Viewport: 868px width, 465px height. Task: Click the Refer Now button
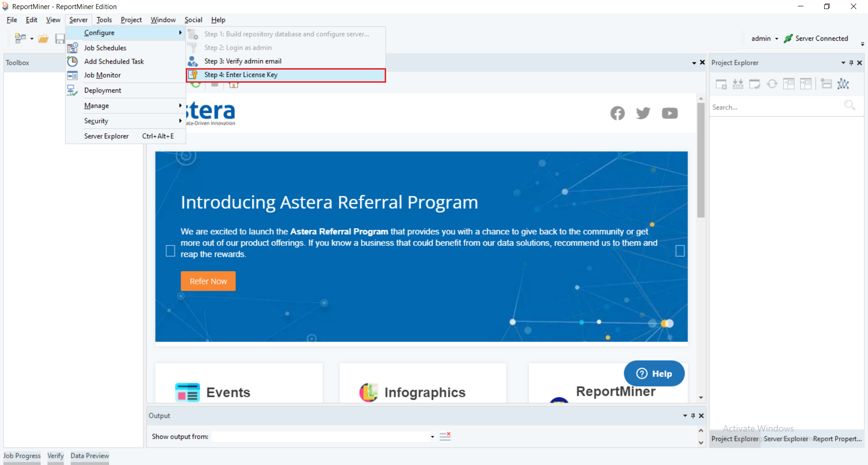pos(208,281)
